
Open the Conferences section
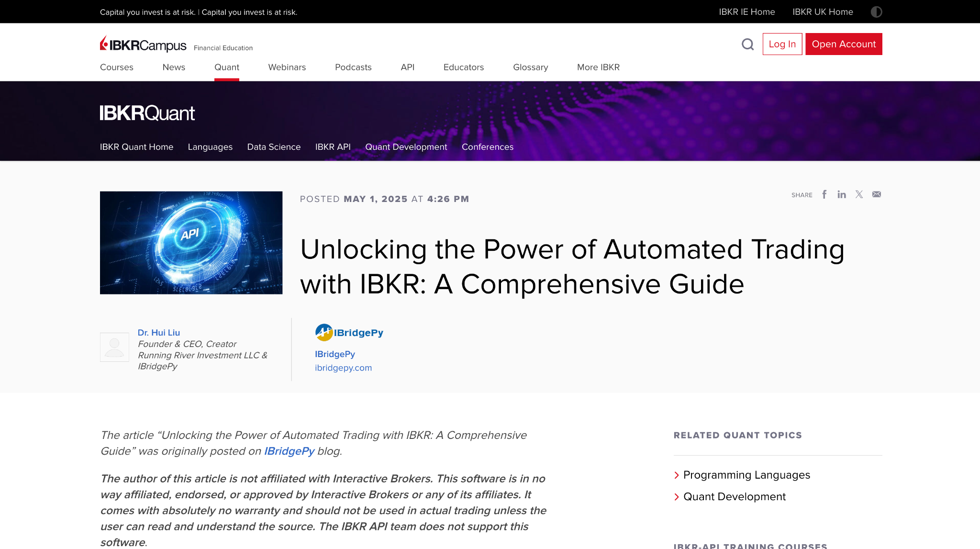point(488,147)
